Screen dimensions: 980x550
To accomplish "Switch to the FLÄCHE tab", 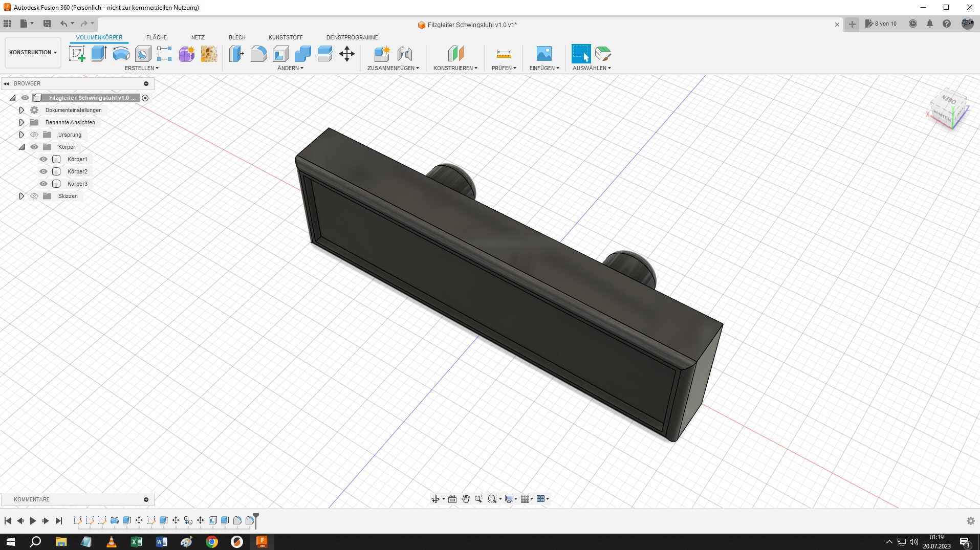I will 156,37.
